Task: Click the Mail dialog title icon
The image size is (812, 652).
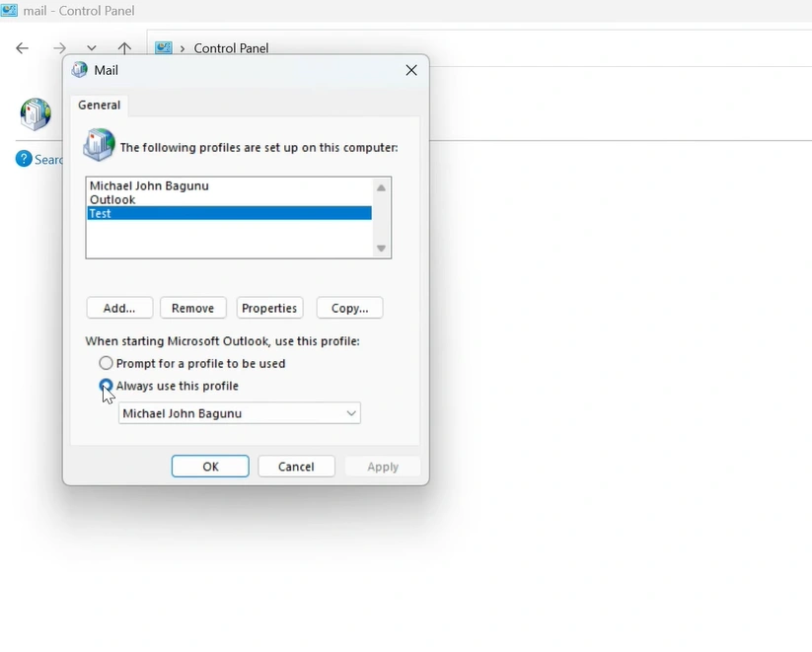Action: [x=79, y=70]
